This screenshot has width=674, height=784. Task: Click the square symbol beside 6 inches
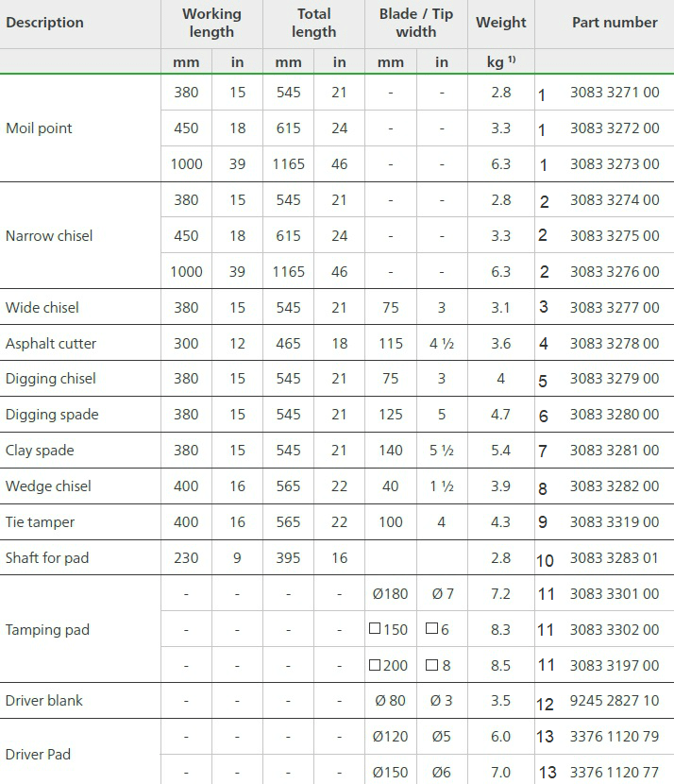431,628
